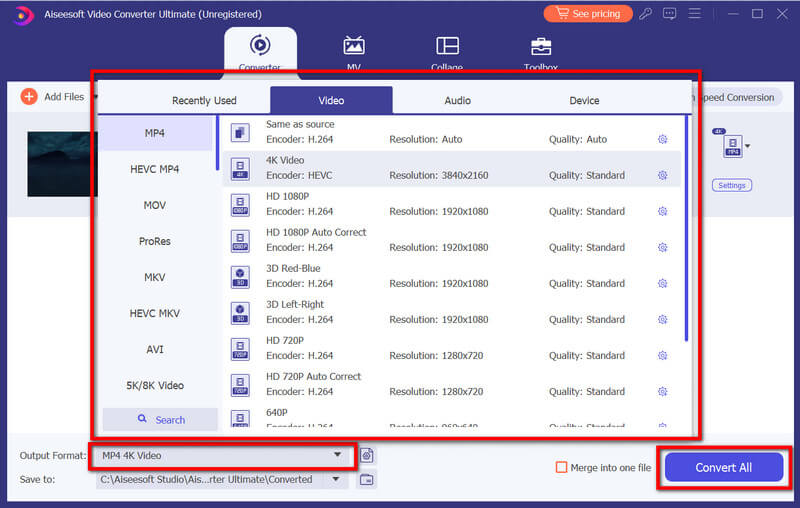This screenshot has width=800, height=508.
Task: Click the browse folder icon beside Save to
Action: [x=367, y=480]
